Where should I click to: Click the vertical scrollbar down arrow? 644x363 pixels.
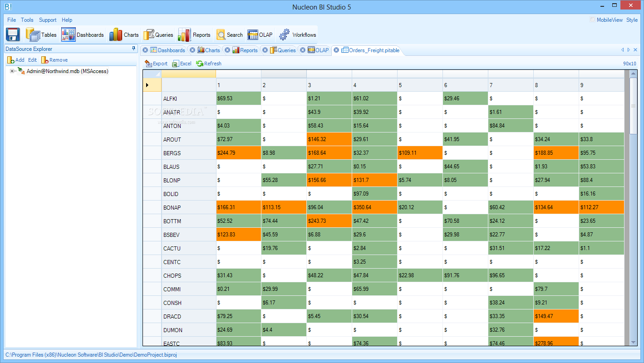tap(634, 343)
